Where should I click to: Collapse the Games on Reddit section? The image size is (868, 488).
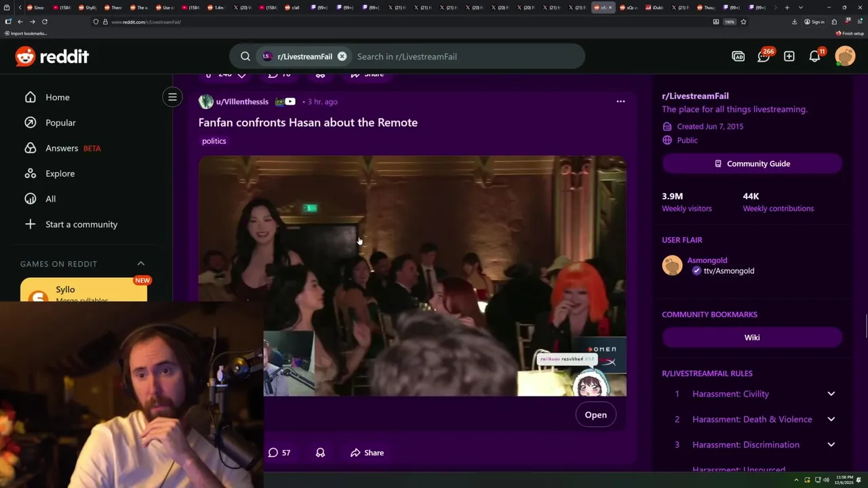(x=141, y=263)
